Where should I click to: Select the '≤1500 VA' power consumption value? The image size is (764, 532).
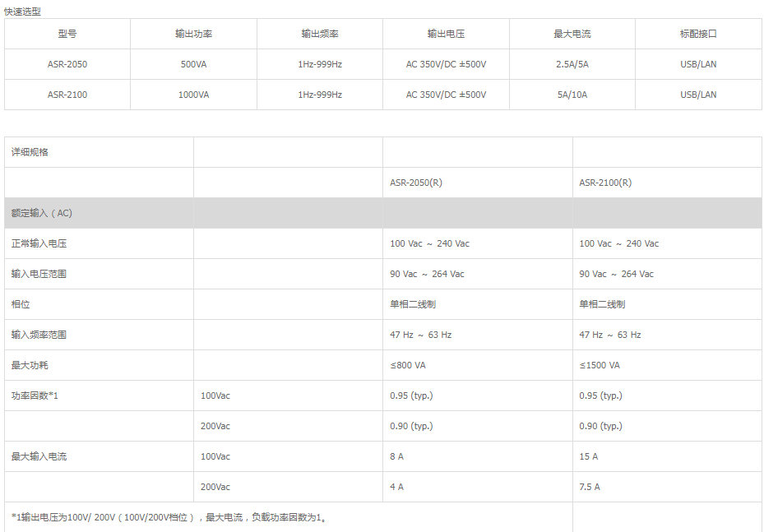click(x=600, y=365)
